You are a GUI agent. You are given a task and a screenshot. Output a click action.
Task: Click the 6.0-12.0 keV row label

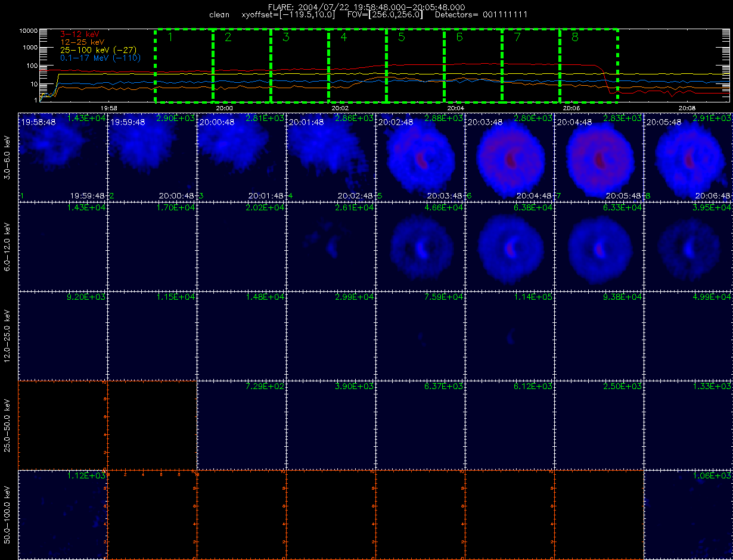pos(7,246)
